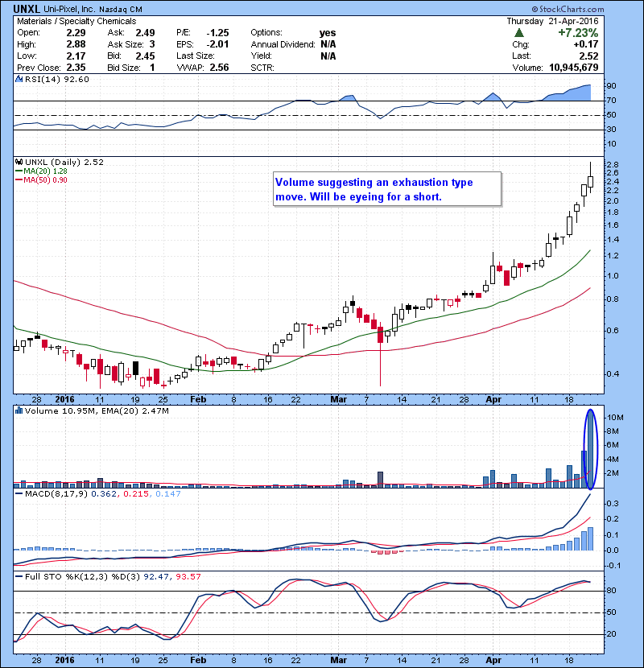Click the MACD histogram value 0.147
The width and height of the screenshot is (644, 668).
[168, 494]
